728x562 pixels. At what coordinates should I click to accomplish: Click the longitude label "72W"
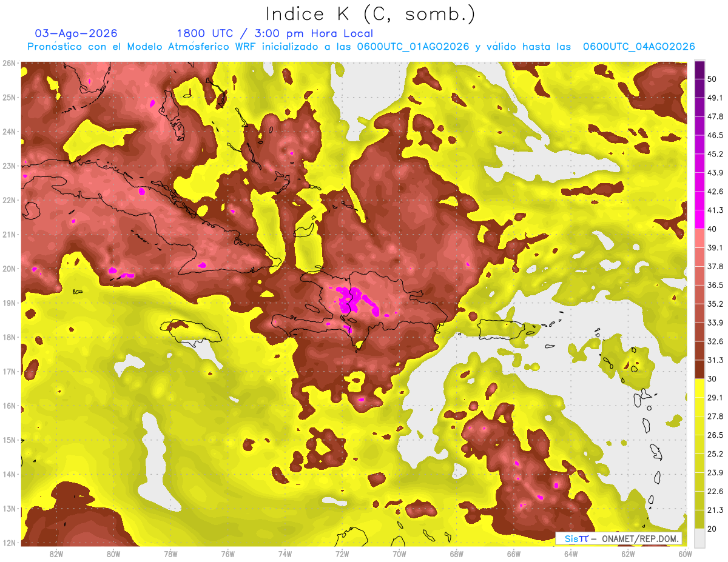point(342,554)
